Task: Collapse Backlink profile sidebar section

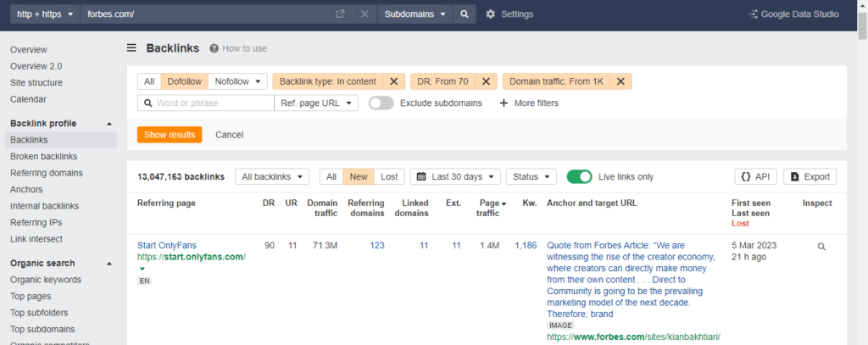Action: (x=109, y=124)
